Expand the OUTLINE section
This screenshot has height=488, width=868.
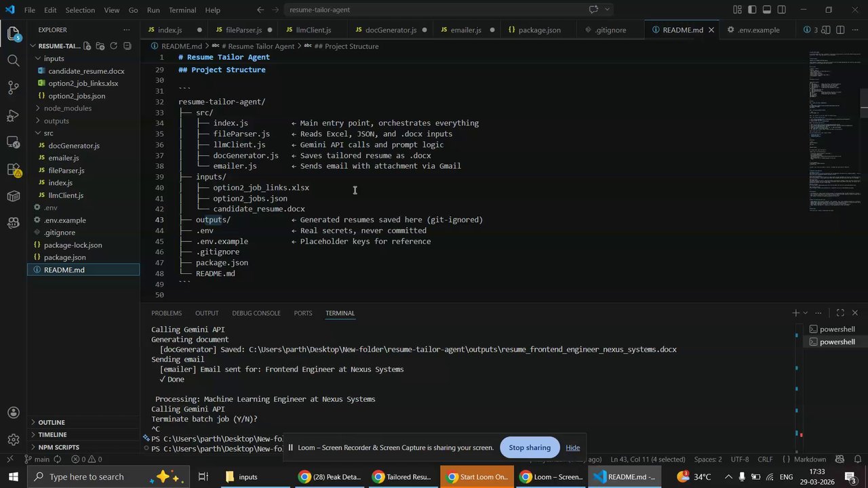point(83,422)
